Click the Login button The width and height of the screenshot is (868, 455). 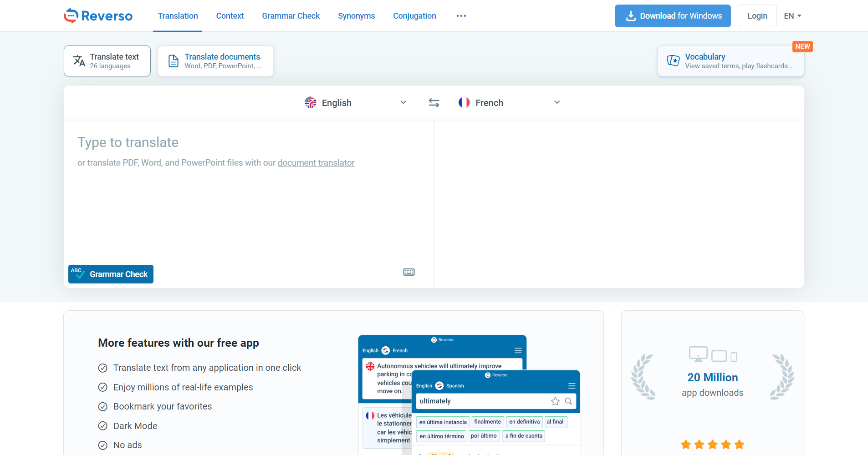point(757,16)
